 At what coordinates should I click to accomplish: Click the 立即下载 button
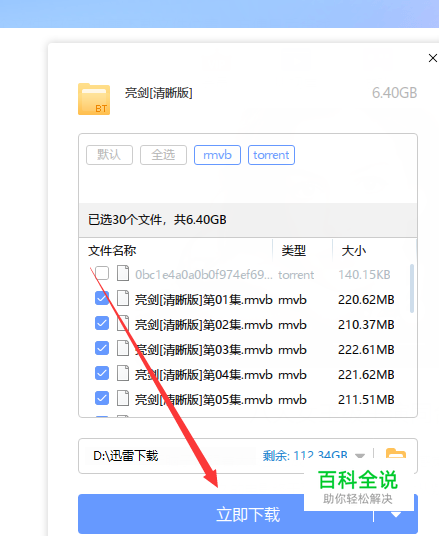(x=248, y=514)
